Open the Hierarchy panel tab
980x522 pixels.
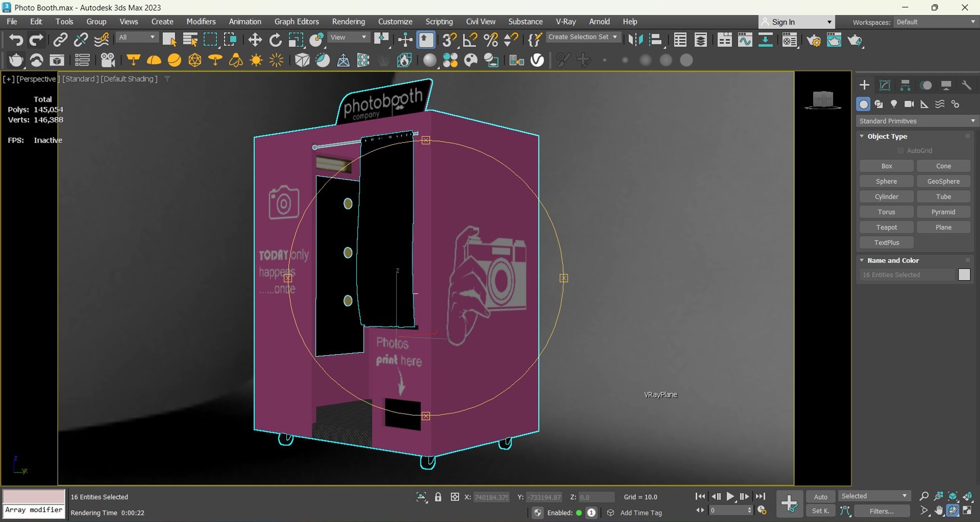click(x=905, y=85)
